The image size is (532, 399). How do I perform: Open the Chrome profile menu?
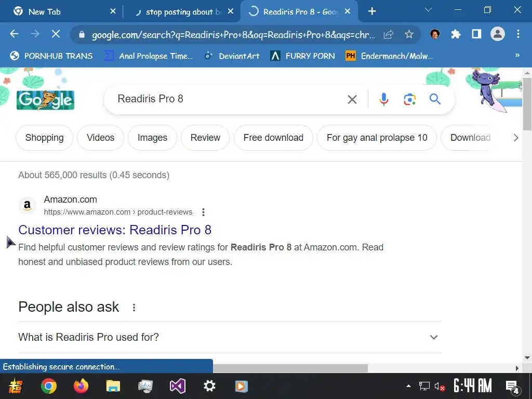[497, 34]
